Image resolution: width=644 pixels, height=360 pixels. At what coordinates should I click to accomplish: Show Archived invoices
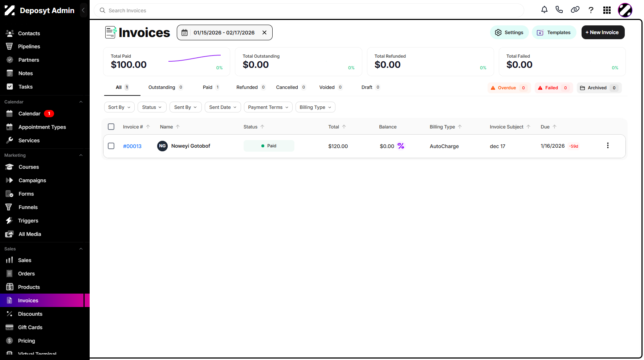tap(599, 88)
